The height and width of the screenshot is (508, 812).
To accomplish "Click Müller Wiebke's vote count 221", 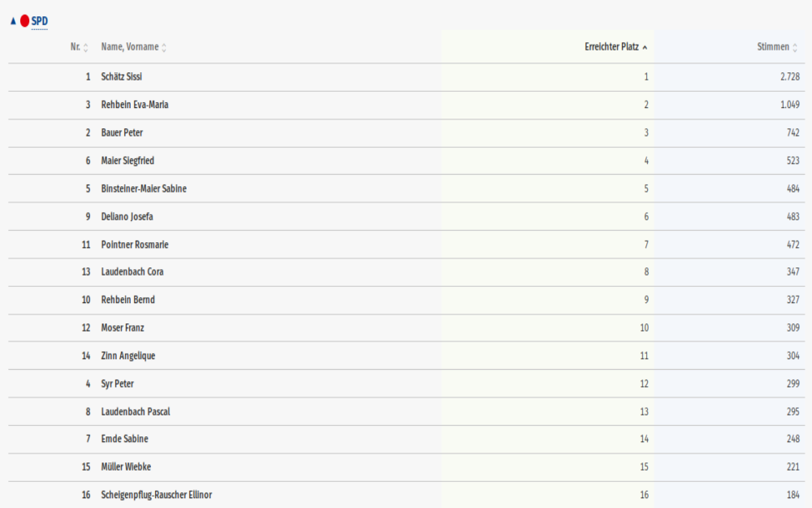I will [x=793, y=467].
